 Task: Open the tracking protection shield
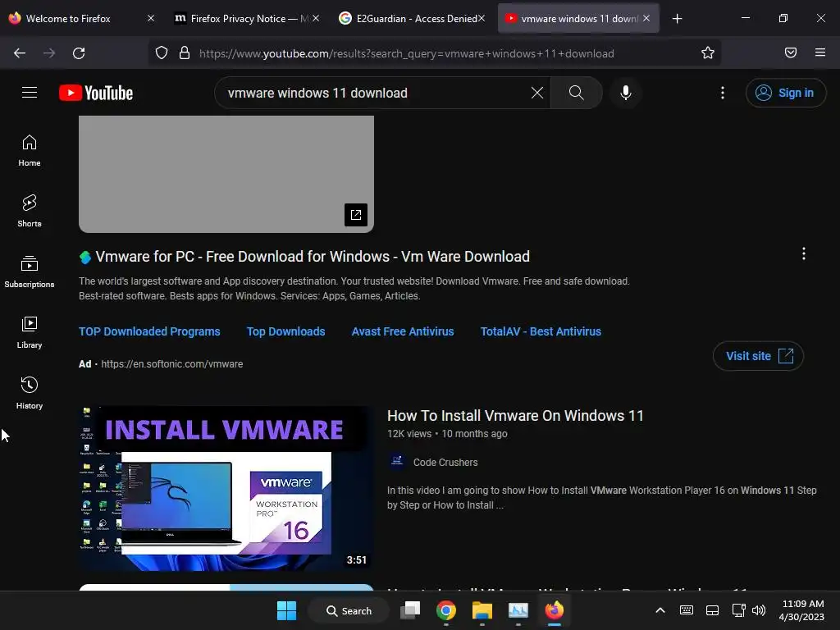tap(162, 53)
